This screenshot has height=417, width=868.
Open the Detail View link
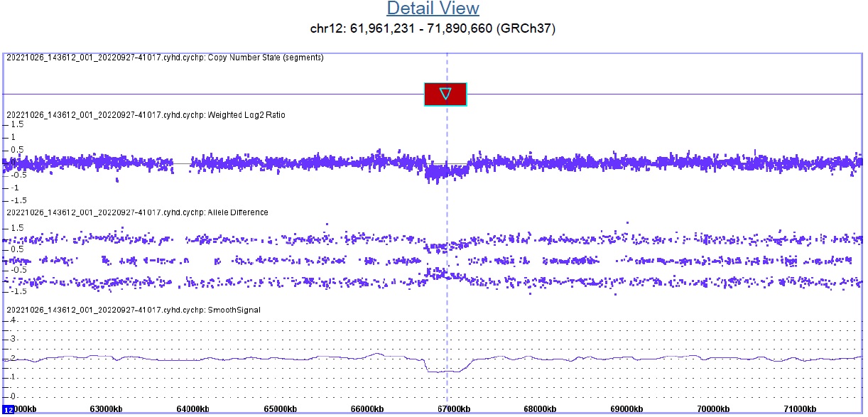(433, 9)
